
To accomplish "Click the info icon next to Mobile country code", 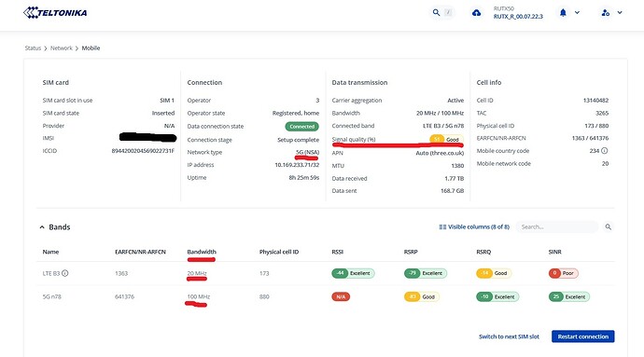I will coord(605,151).
